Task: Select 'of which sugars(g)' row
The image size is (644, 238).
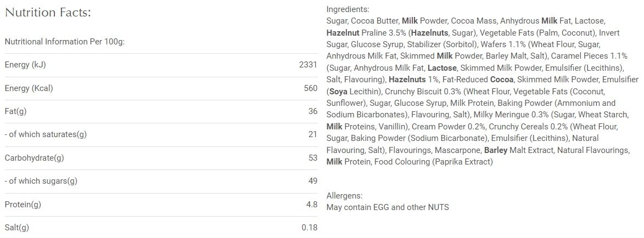Action: 41,182
